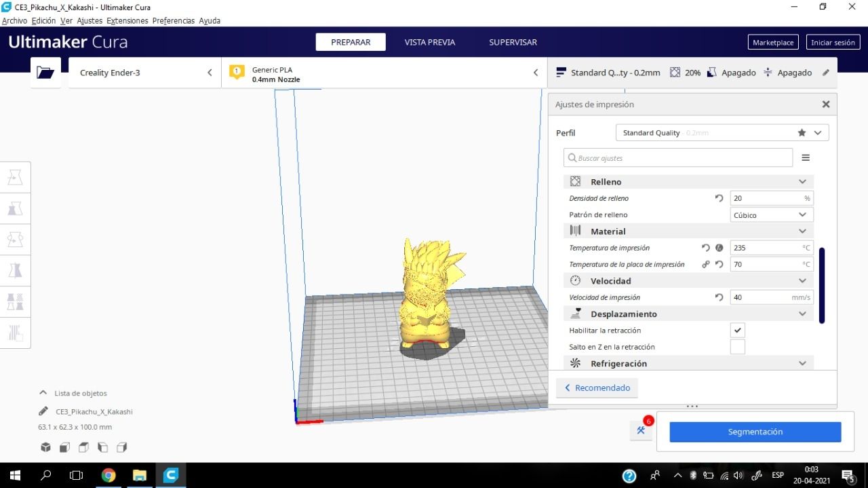Image resolution: width=868 pixels, height=488 pixels.
Task: Open the Ajustes menu
Action: point(90,20)
